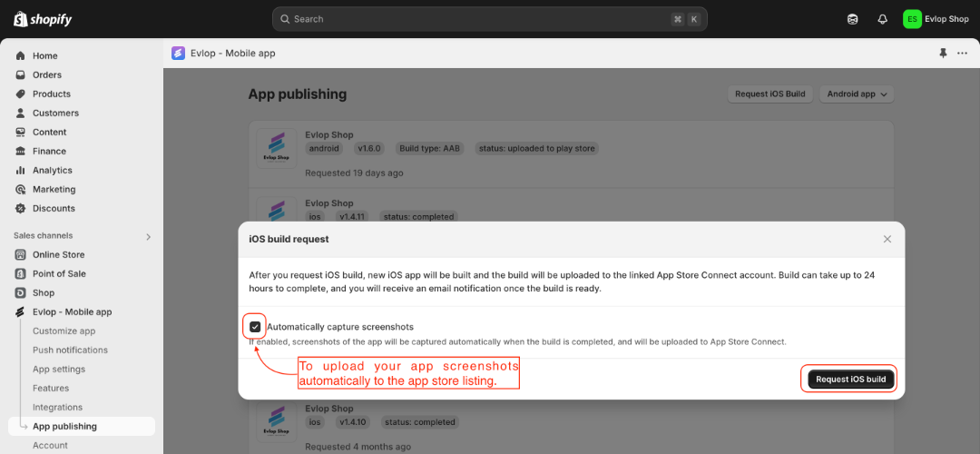Click the Build type: AAB tag
This screenshot has width=980, height=454.
click(429, 149)
